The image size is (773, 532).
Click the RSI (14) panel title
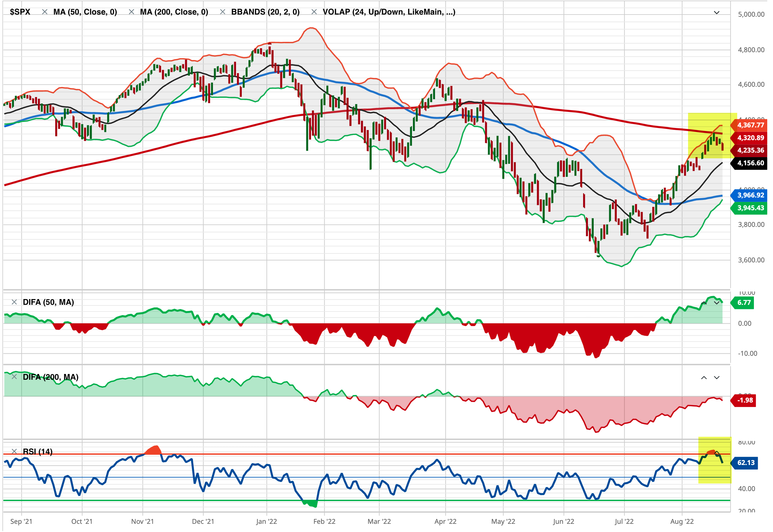(37, 451)
